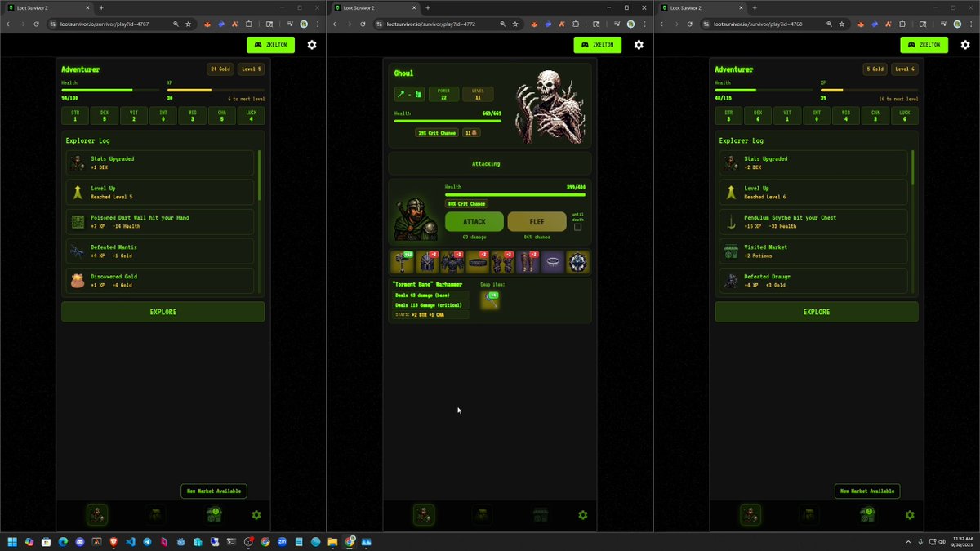
Task: Click EXPLORE in the left game window
Action: click(163, 312)
